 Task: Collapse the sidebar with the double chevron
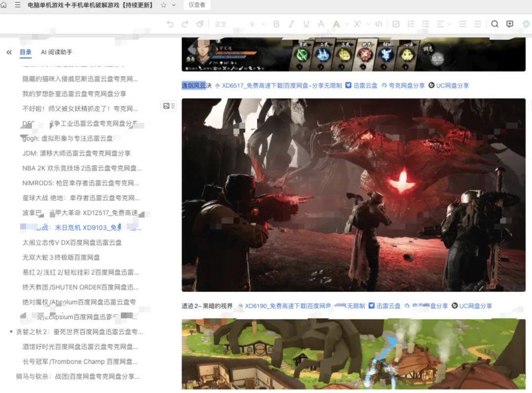click(9, 52)
